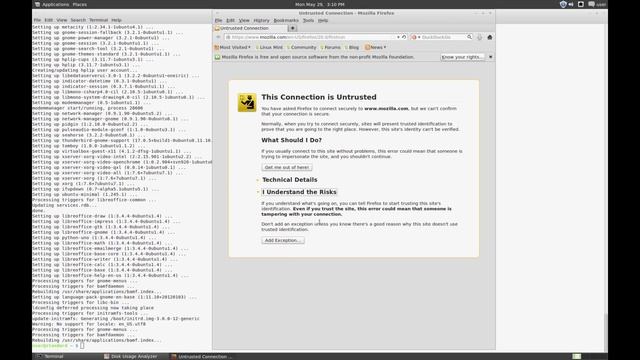Switch to Untrusted Connection taskbar entry

click(202, 356)
